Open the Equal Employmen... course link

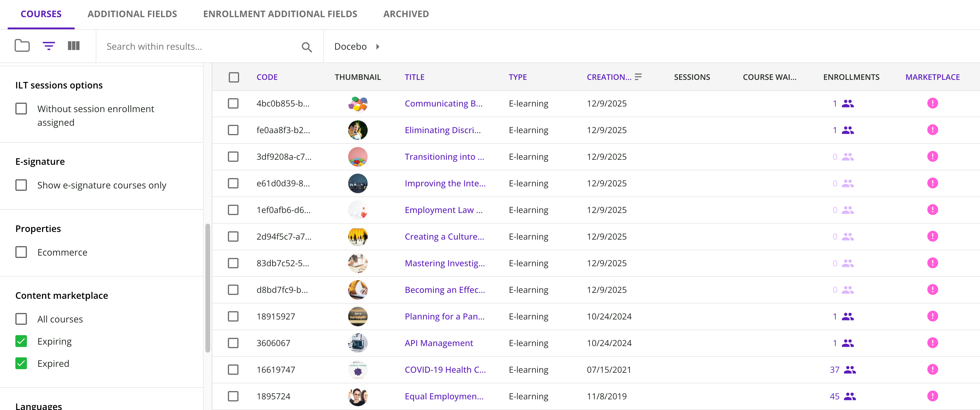click(x=444, y=396)
